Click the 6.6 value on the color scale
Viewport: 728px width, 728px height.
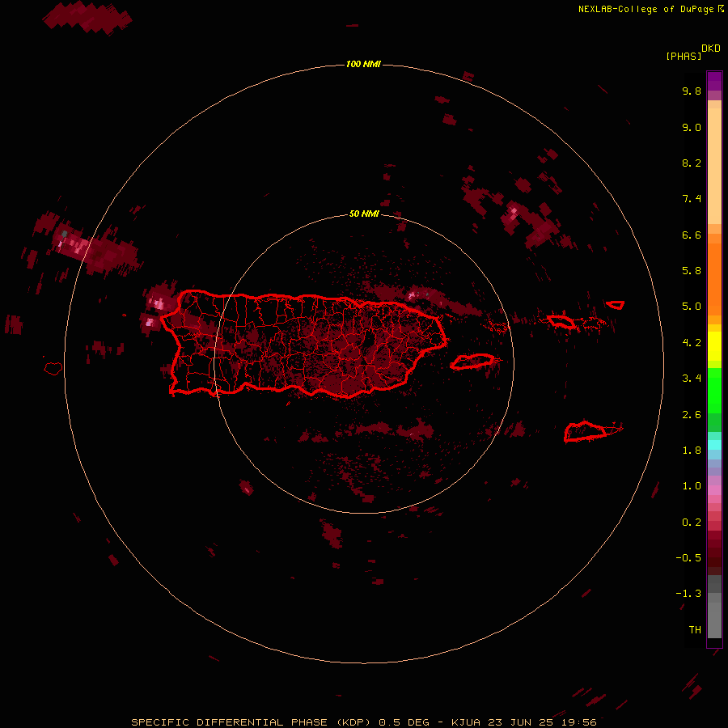pyautogui.click(x=692, y=235)
